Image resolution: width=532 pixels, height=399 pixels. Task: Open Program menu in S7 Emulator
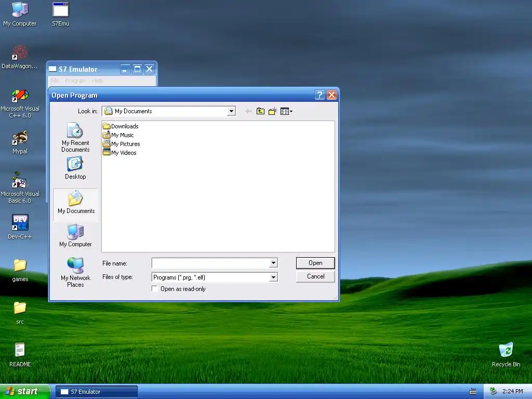[75, 81]
